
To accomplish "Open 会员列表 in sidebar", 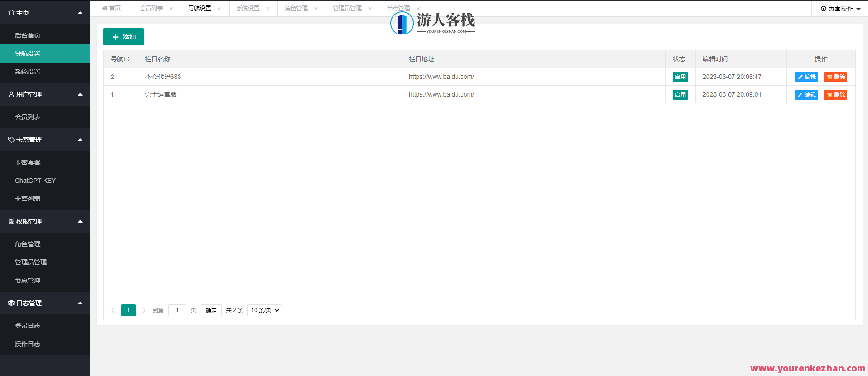I will click(x=45, y=117).
